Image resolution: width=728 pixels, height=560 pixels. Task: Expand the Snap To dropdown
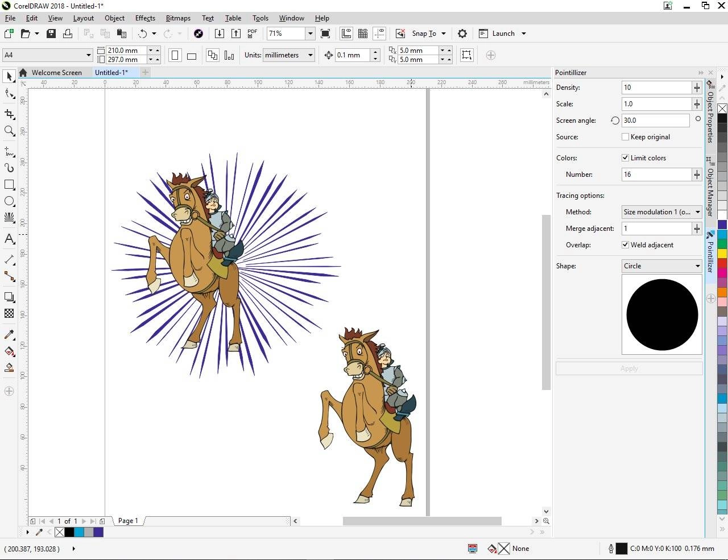(x=444, y=34)
